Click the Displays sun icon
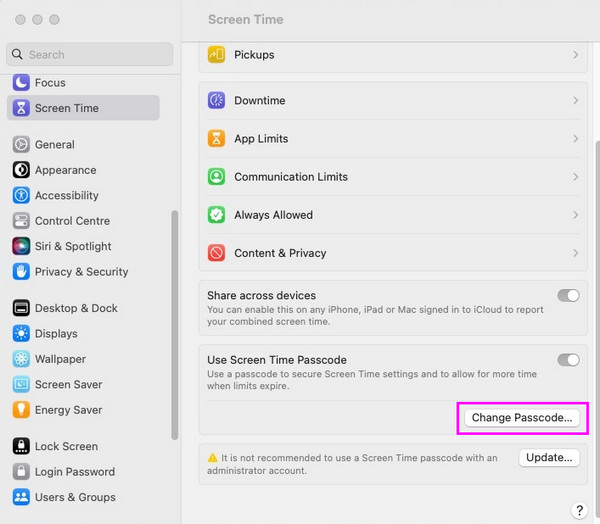This screenshot has width=600, height=524. tap(21, 333)
